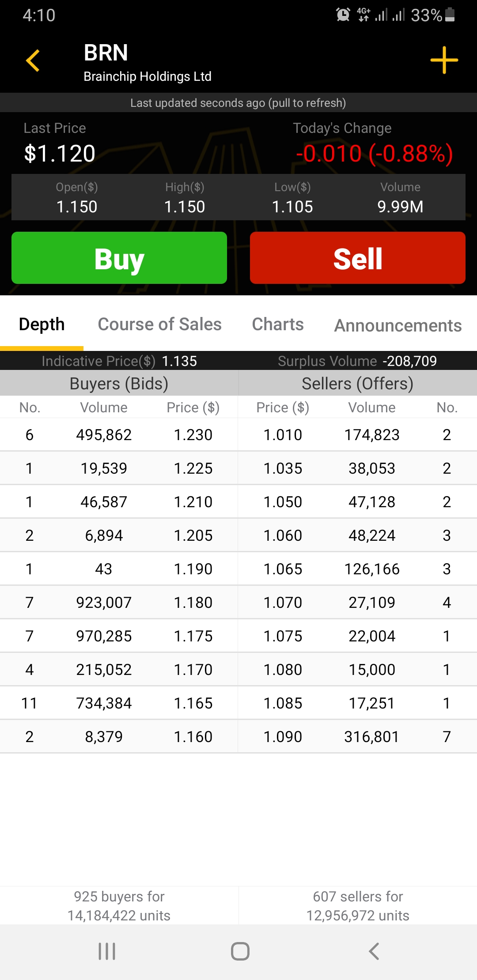Tap the Android system back icon
The image size is (477, 980).
[374, 951]
